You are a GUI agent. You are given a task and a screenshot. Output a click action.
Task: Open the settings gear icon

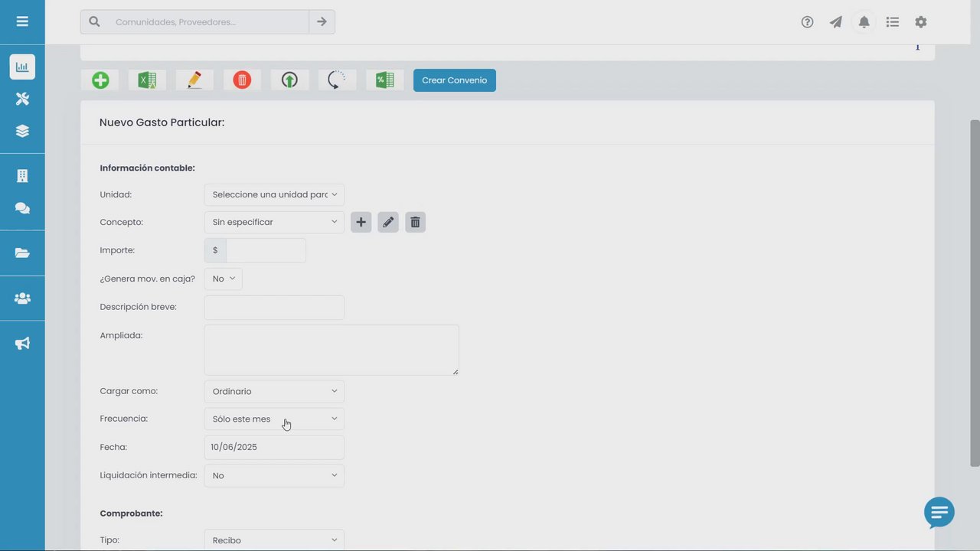[x=921, y=22]
